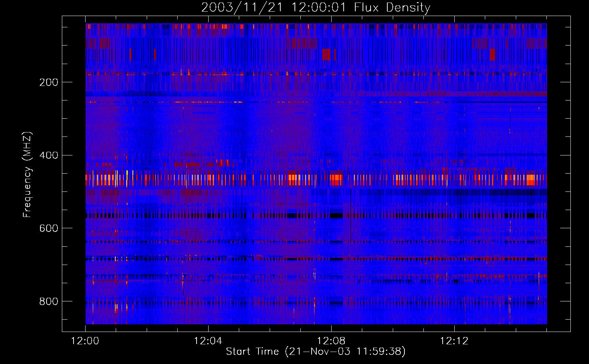Image resolution: width=589 pixels, height=364 pixels.
Task: Click the "Start Time (21-Nov-03 11:59:38)" label
Action: 316,352
